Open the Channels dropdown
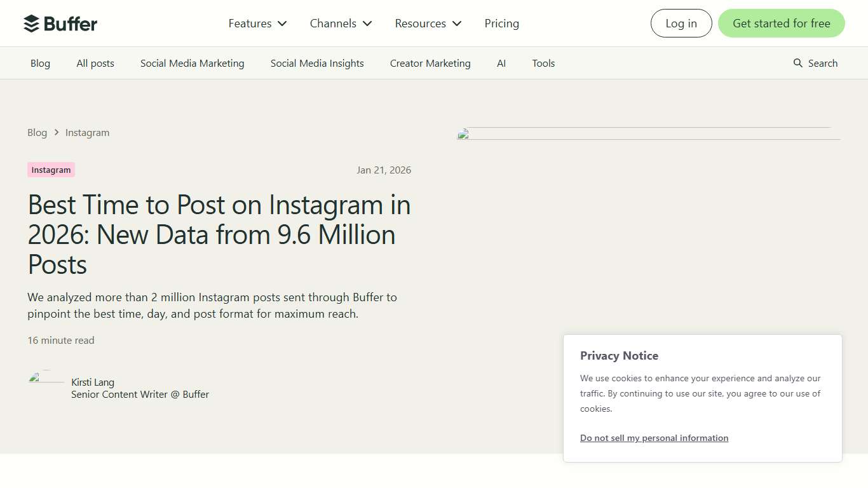The image size is (868, 488). (x=340, y=23)
